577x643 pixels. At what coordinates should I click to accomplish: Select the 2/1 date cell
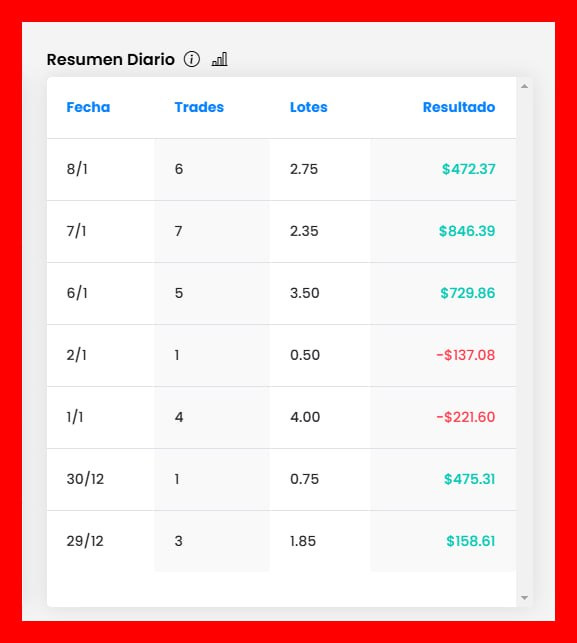76,355
